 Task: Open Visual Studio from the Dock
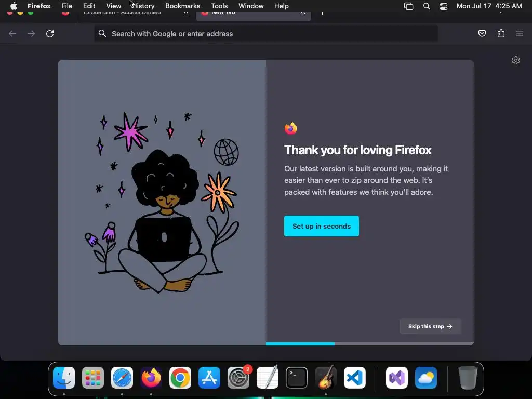coord(397,378)
